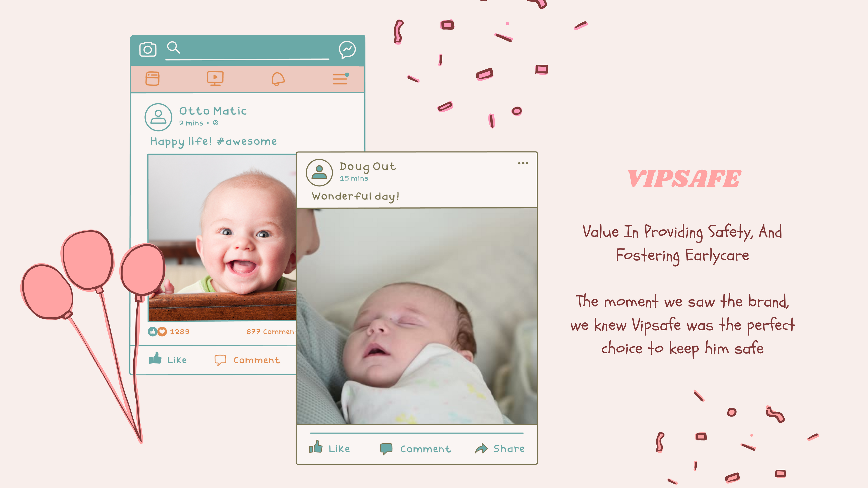Viewport: 868px width, 488px height.
Task: Open the notifications bell icon
Action: coord(278,79)
